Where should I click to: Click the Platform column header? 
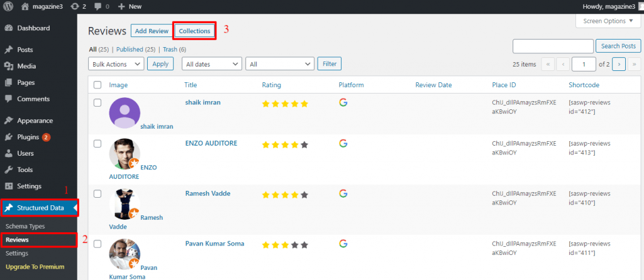pyautogui.click(x=351, y=85)
